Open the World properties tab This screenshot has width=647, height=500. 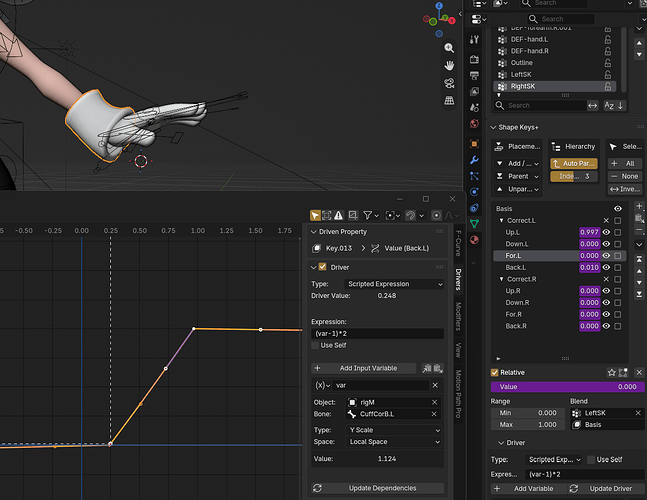pos(475,123)
